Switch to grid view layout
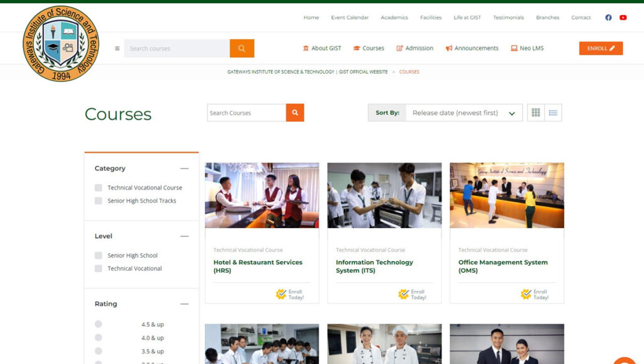The image size is (644, 364). 536,113
